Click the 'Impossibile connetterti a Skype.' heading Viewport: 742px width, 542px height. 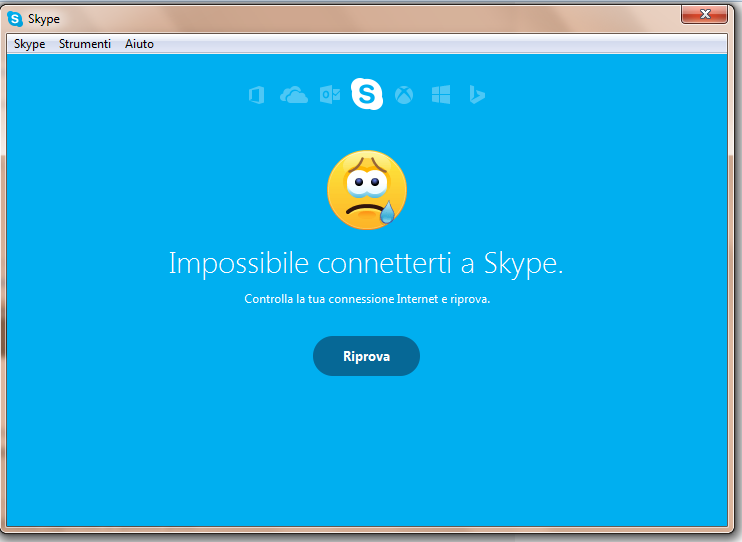(x=366, y=264)
